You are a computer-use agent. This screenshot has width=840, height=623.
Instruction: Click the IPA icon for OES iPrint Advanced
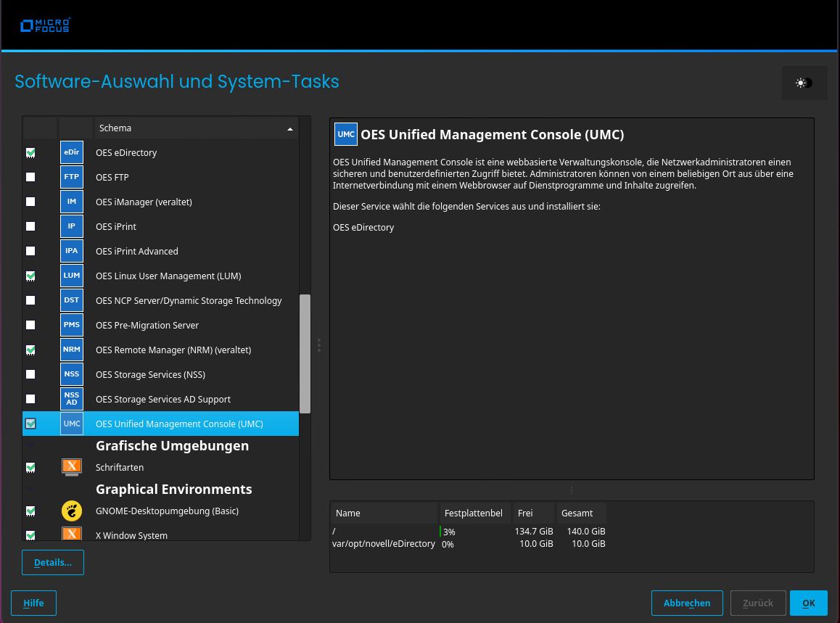coord(71,251)
